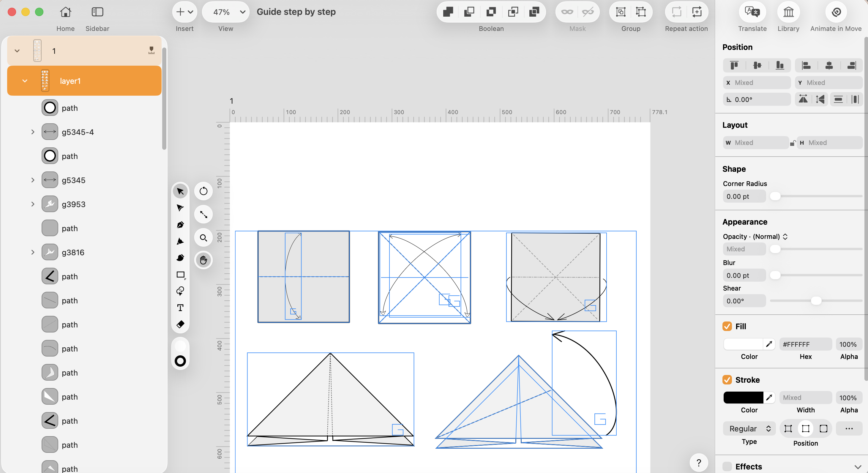Viewport: 868px width, 473px height.
Task: Select the Rectangle shape tool
Action: pos(180,275)
